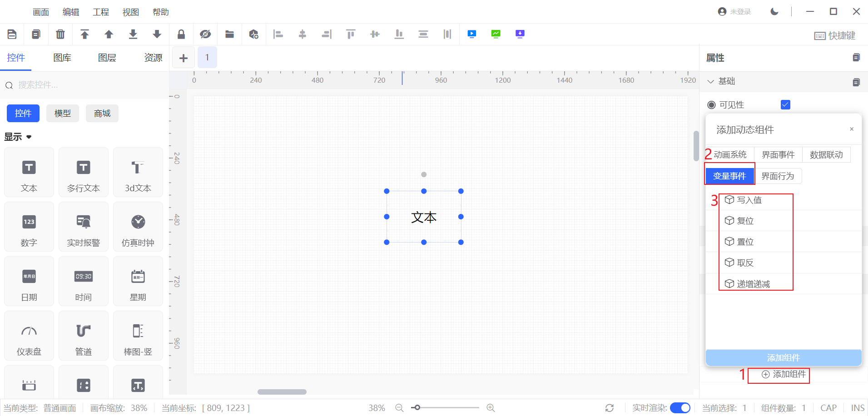Uncheck the 可见性 checkbox
The height and width of the screenshot is (416, 868).
coord(785,105)
